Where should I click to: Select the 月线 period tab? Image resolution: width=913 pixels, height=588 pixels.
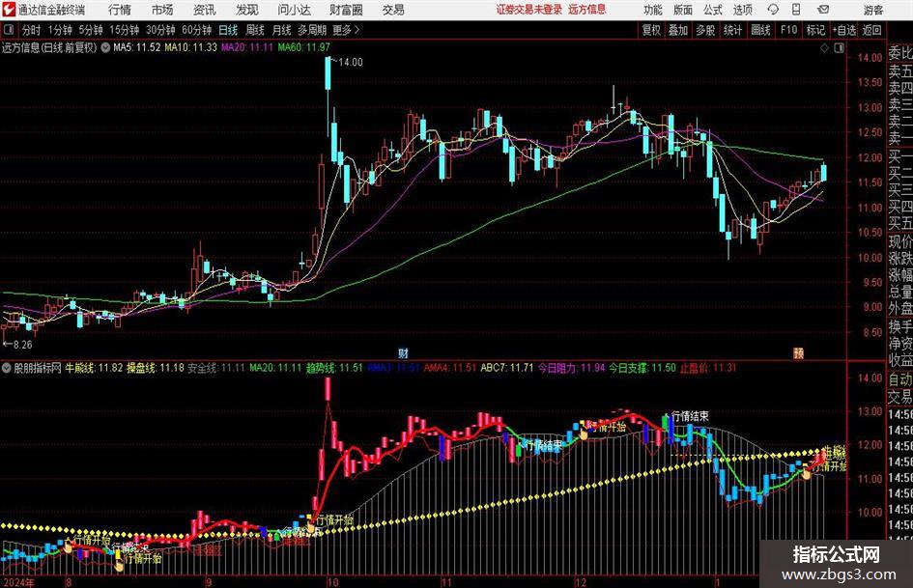point(281,30)
